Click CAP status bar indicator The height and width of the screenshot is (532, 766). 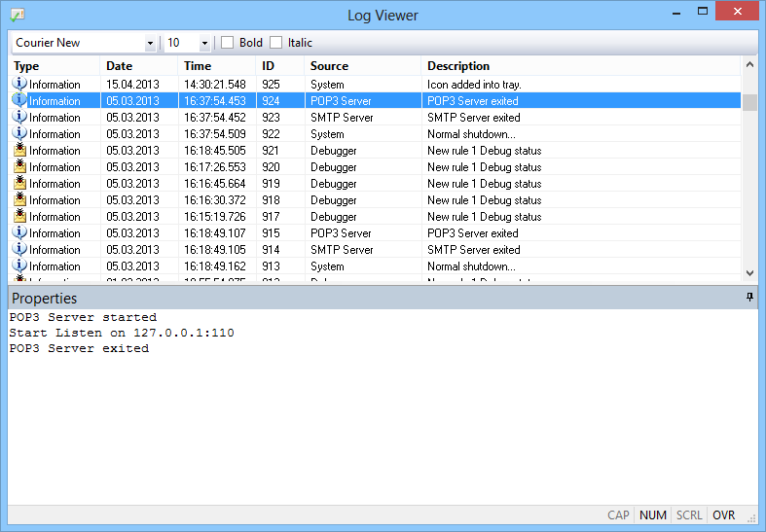[x=618, y=515]
